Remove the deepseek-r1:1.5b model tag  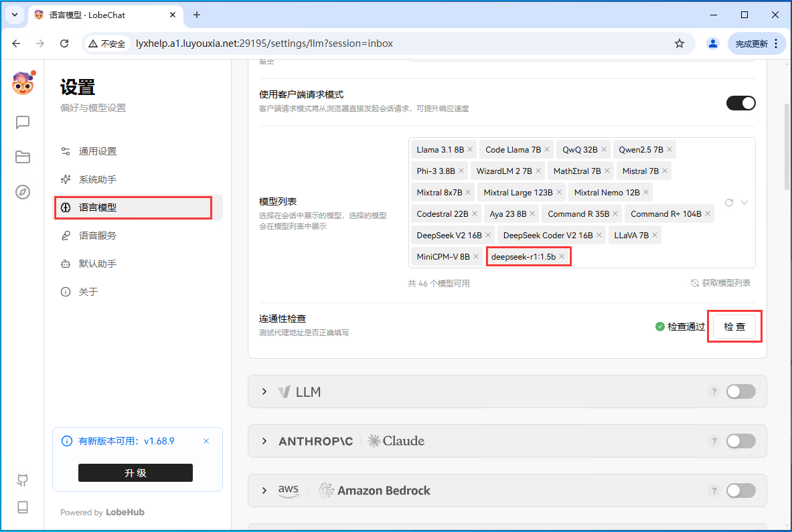point(562,256)
